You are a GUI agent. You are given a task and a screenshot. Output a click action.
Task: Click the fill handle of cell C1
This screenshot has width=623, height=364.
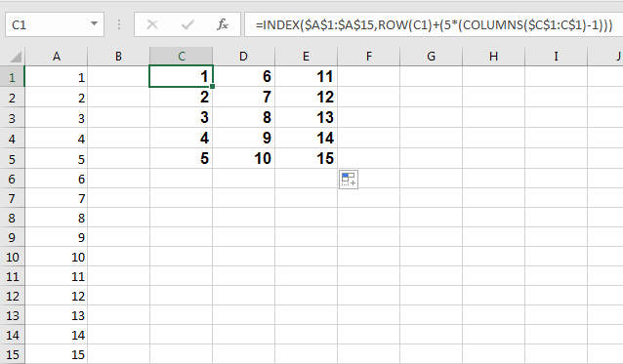tap(213, 86)
